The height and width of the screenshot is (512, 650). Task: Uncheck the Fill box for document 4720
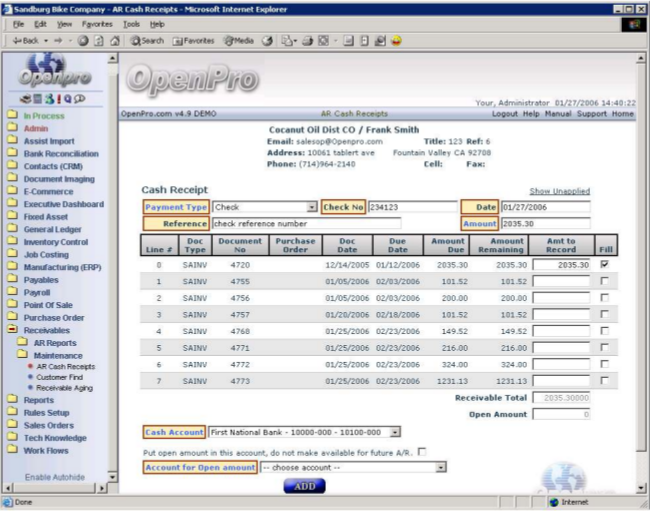click(606, 265)
